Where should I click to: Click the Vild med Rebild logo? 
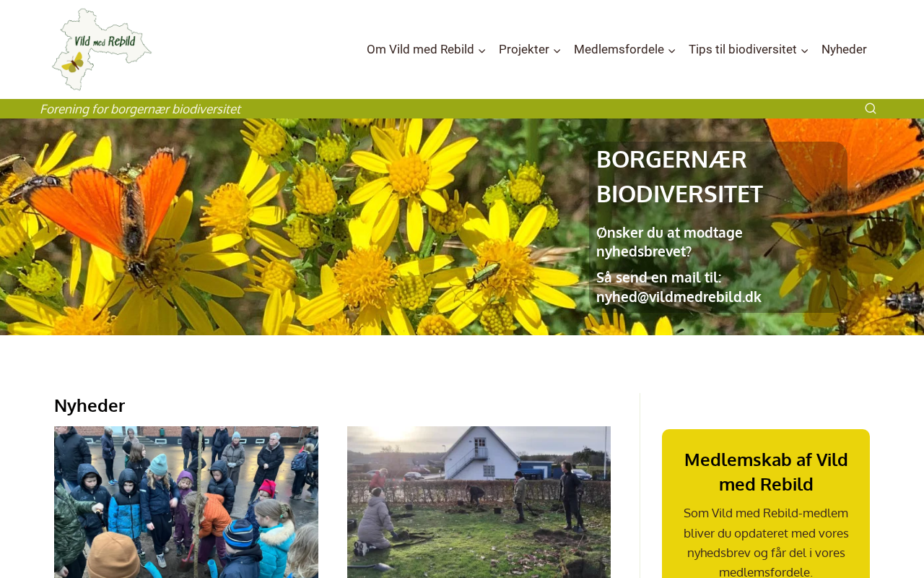coord(102,49)
